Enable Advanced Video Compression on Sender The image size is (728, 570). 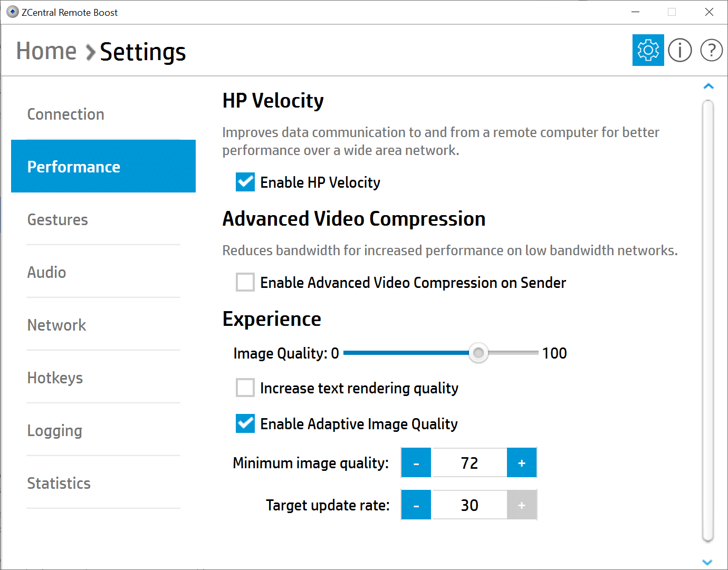[245, 282]
